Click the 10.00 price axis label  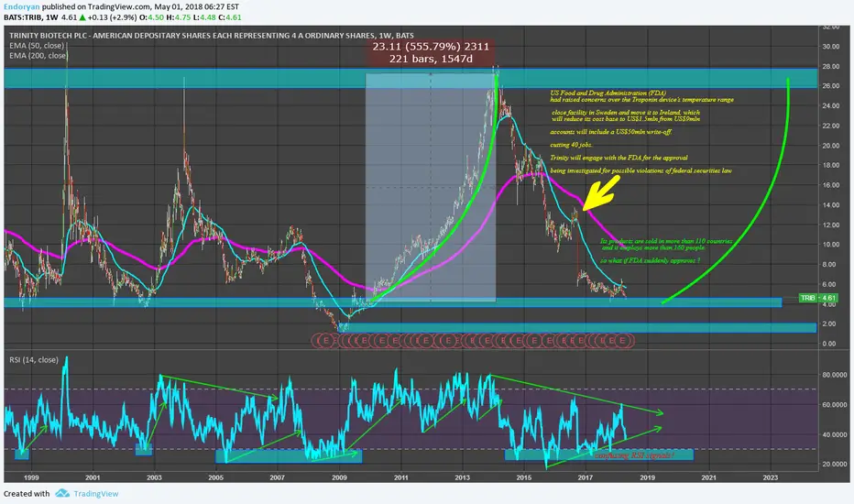point(830,245)
